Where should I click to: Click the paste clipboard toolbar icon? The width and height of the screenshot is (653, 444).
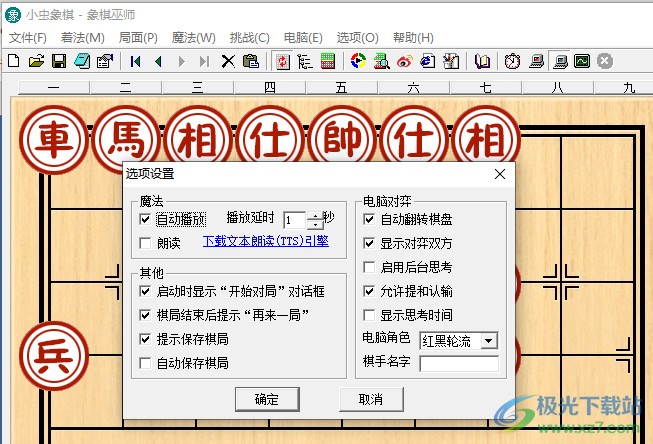tap(251, 62)
